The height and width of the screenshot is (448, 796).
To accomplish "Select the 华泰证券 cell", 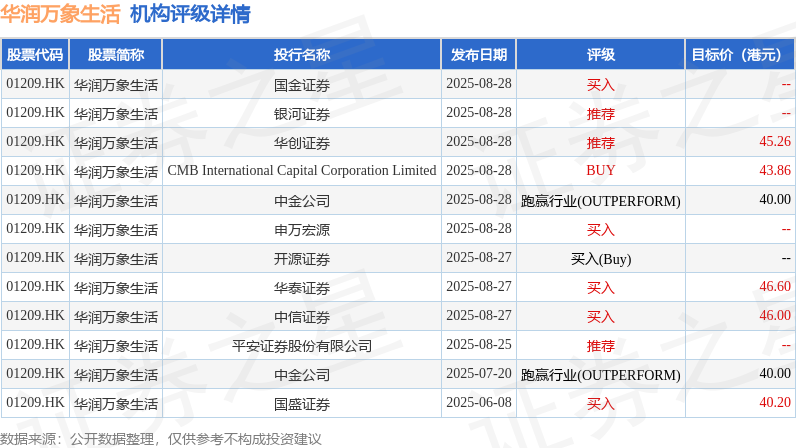I will (x=302, y=287).
